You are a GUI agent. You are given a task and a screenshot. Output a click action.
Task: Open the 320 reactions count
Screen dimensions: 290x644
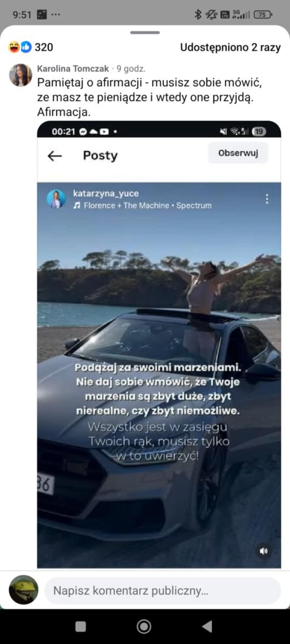pyautogui.click(x=44, y=47)
